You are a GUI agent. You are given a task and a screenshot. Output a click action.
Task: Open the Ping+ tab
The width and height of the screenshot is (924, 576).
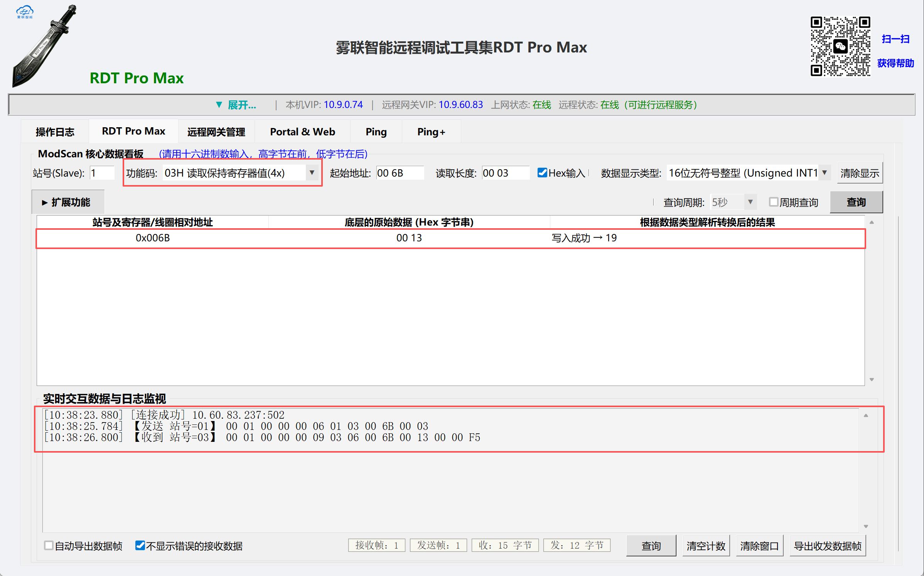(431, 132)
